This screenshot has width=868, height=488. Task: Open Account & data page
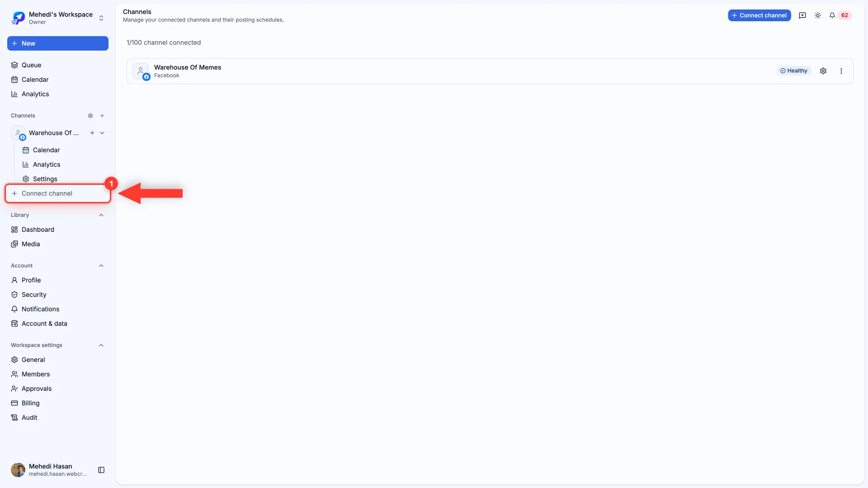click(x=58, y=324)
